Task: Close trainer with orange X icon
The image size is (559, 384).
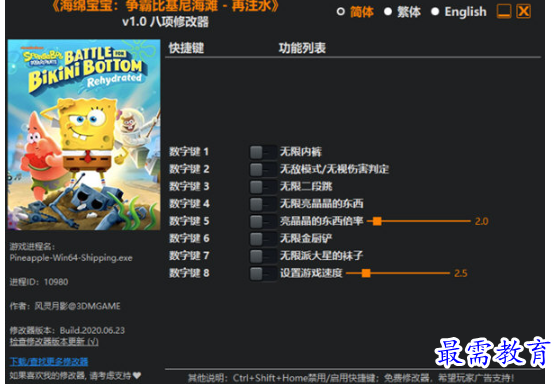Action: pyautogui.click(x=523, y=11)
